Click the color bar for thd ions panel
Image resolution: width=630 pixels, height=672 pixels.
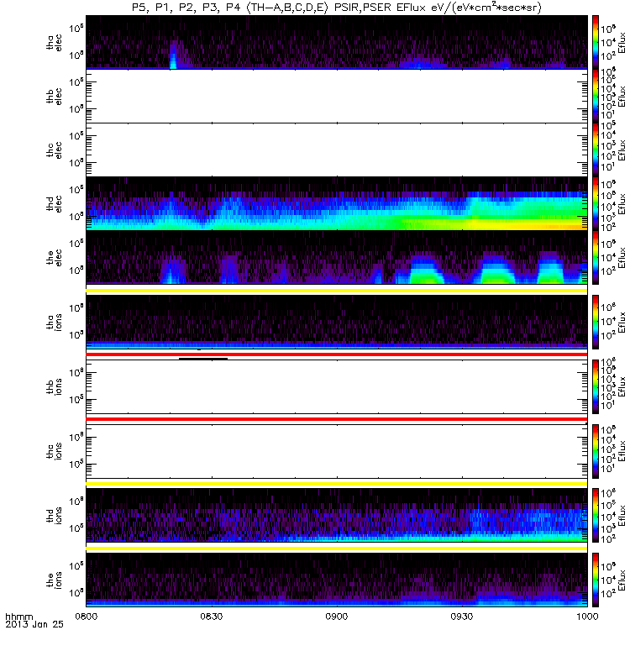point(596,516)
